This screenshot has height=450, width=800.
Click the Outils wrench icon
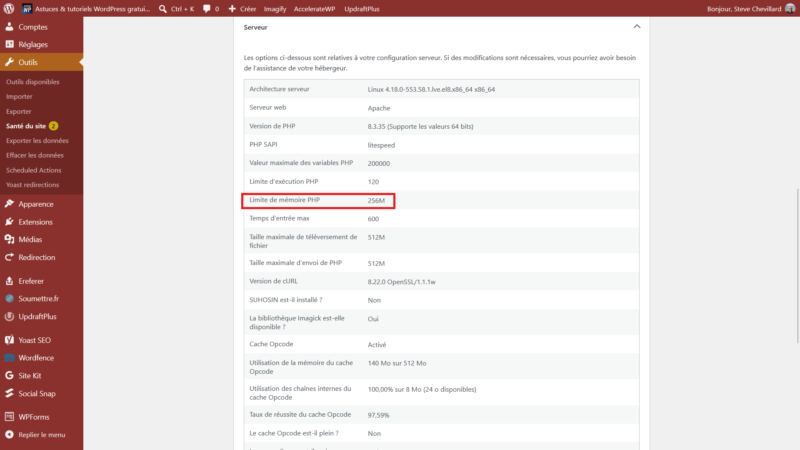tap(9, 62)
